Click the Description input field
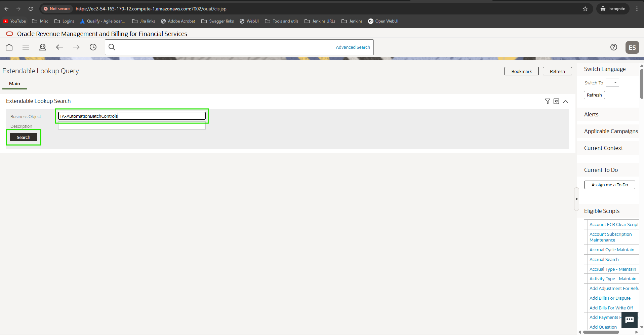644x335 pixels. (132, 126)
